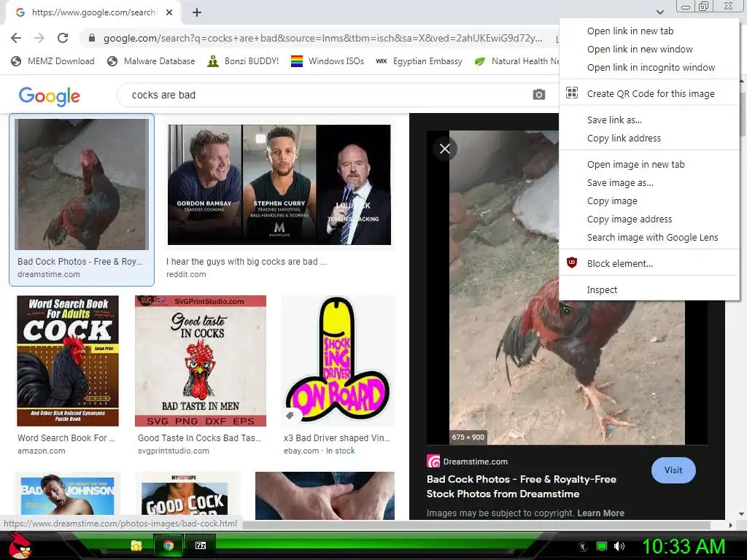Click Chrome taskbar icon
The height and width of the screenshot is (560, 747).
pyautogui.click(x=169, y=545)
